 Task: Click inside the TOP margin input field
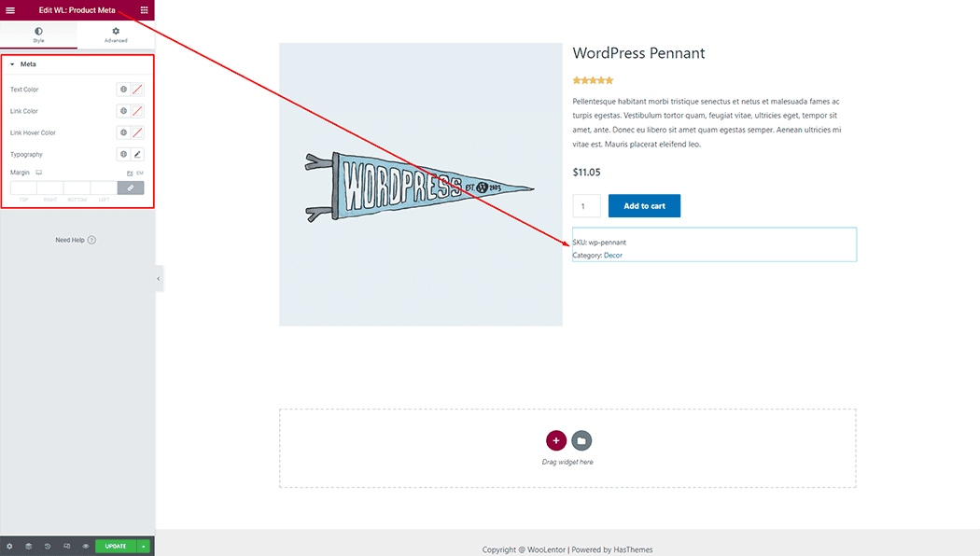tap(23, 187)
